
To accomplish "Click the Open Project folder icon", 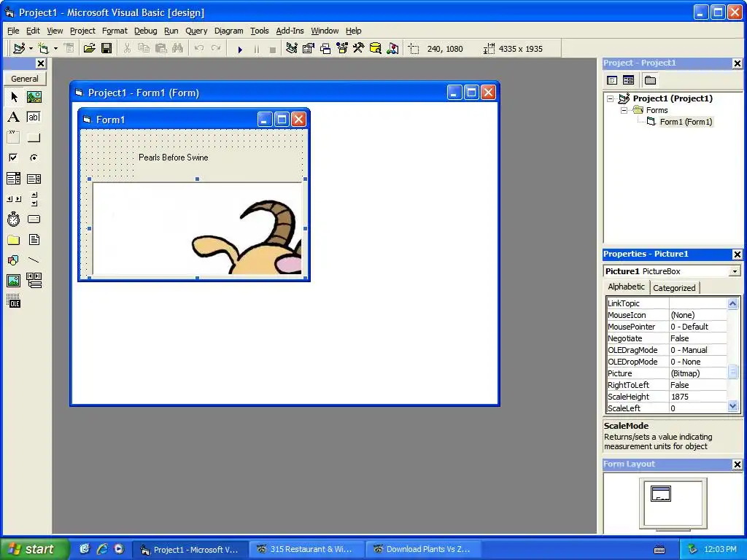I will click(89, 49).
